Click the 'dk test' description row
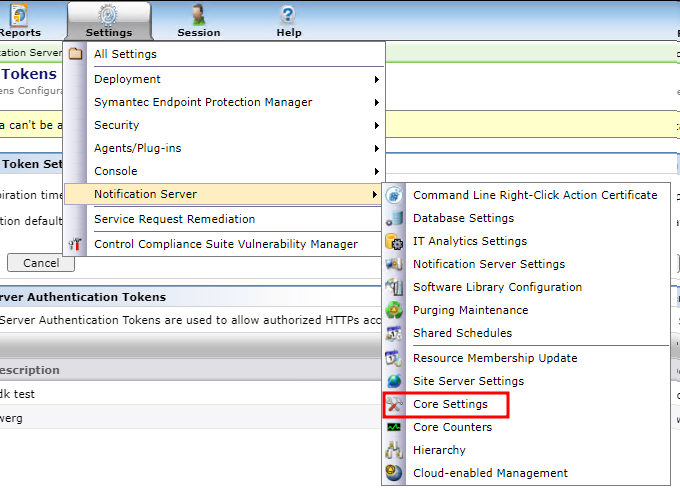Viewport: 680px width, 489px height. pyautogui.click(x=190, y=394)
